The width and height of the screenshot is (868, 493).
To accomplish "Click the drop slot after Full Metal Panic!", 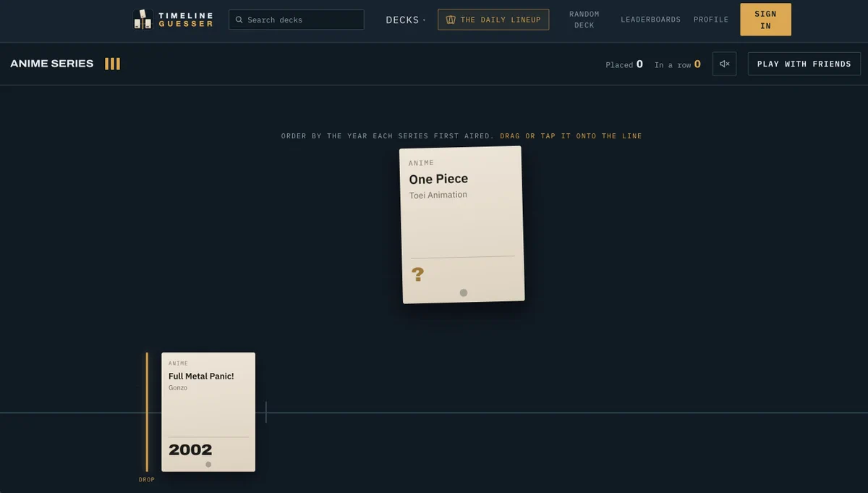I will (266, 412).
